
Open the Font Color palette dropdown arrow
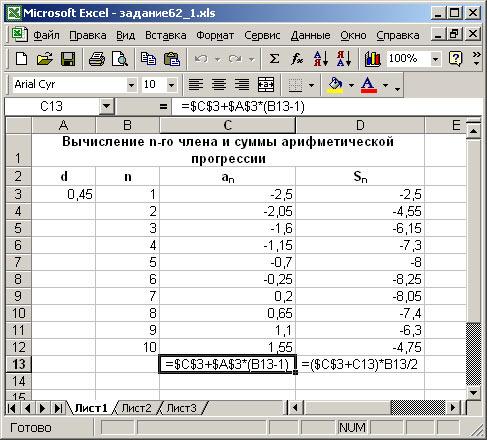pyautogui.click(x=385, y=85)
